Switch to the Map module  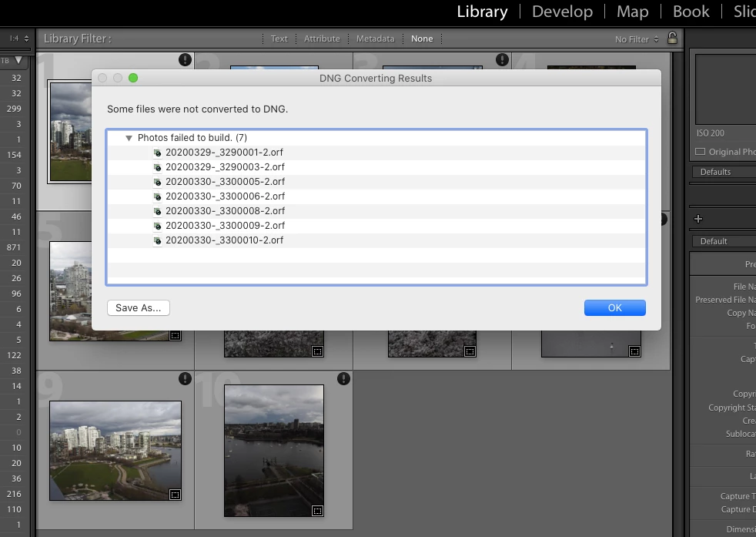coord(633,12)
